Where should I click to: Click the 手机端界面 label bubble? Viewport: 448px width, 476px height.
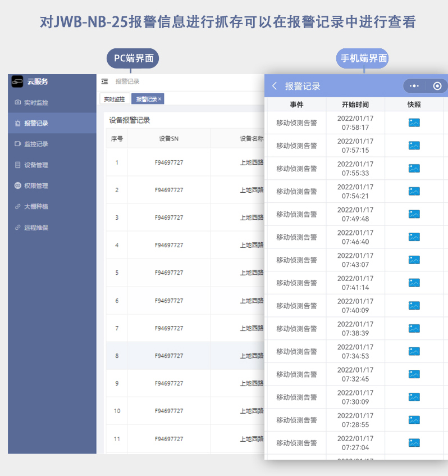point(363,58)
